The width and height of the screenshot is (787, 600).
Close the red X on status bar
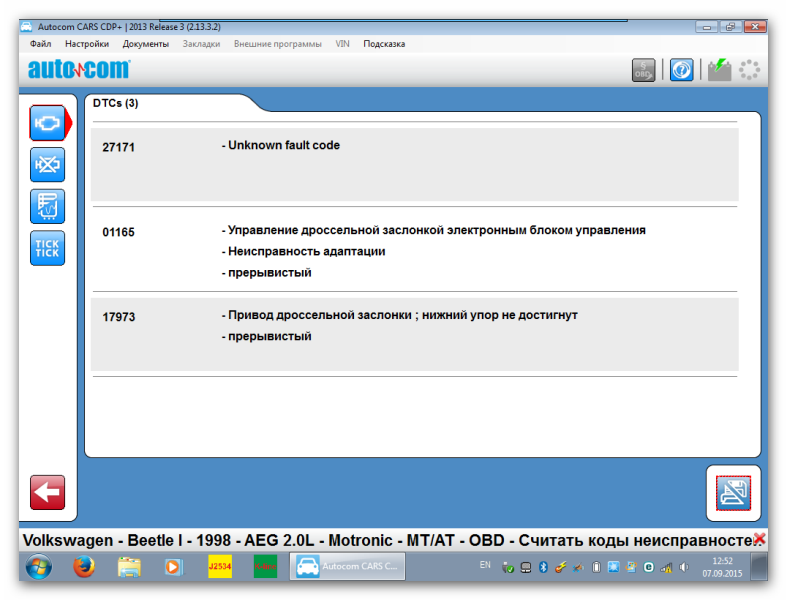click(759, 539)
